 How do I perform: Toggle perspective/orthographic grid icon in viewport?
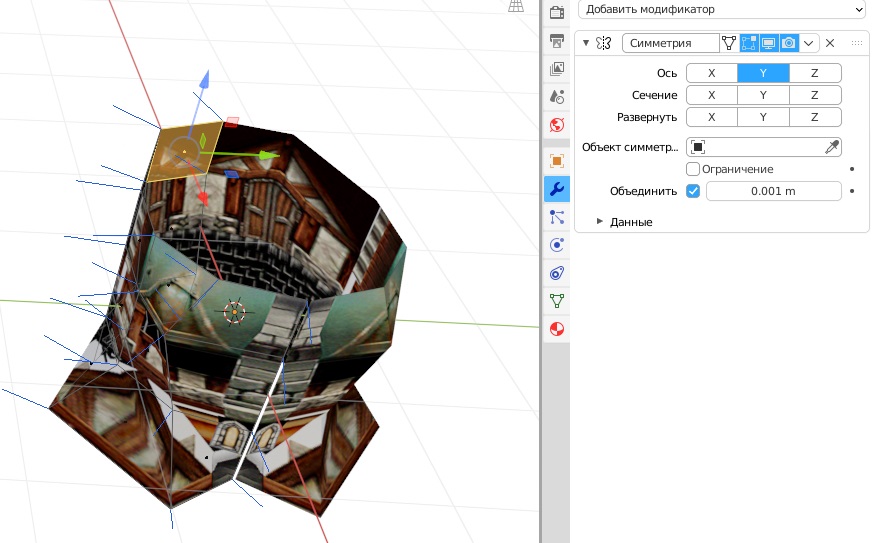point(516,6)
